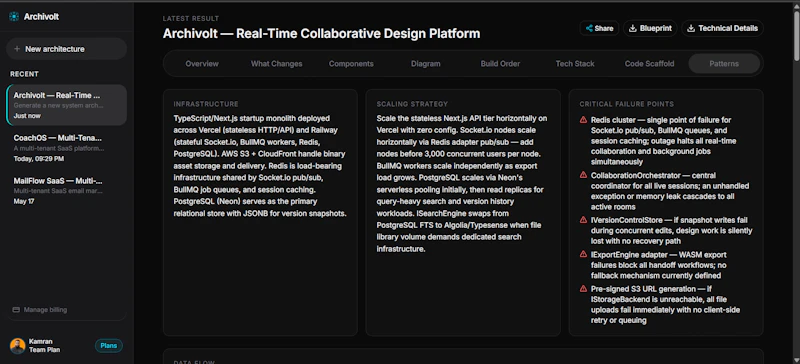Click the warning icon beside IVersionControlStore

click(x=583, y=220)
